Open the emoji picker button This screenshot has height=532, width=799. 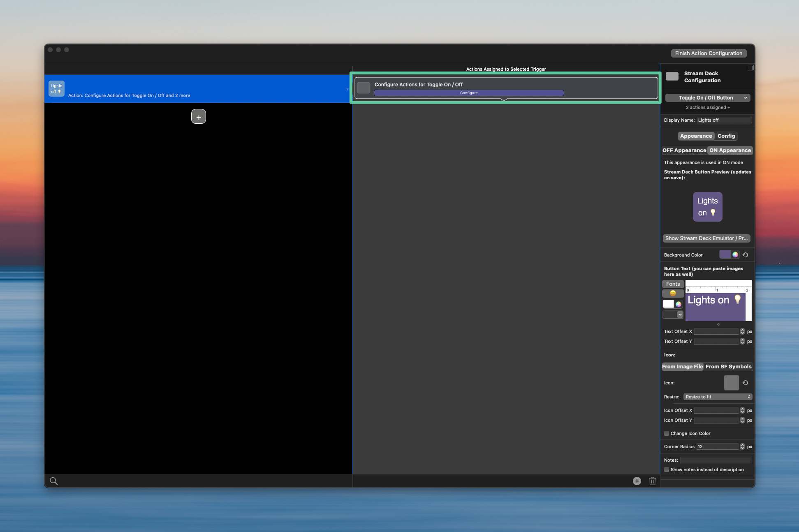pyautogui.click(x=673, y=294)
